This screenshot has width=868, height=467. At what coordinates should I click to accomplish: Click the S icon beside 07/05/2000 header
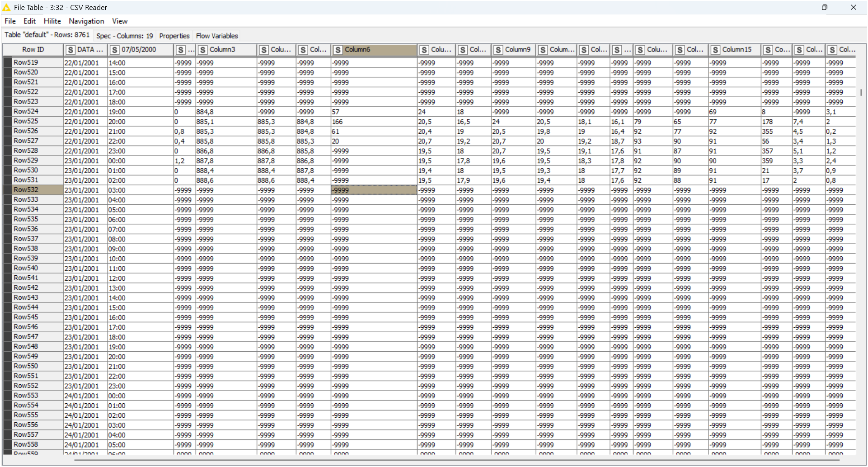click(x=115, y=50)
